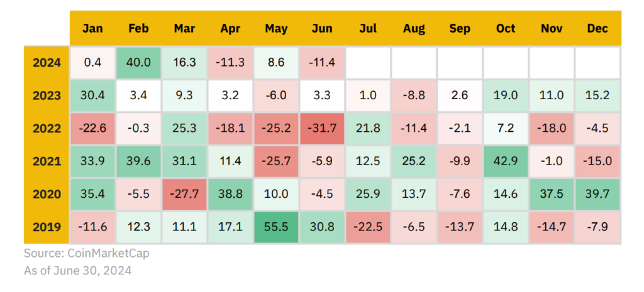
Task: Select the 39.7 cell for December 2020
Action: point(597,194)
